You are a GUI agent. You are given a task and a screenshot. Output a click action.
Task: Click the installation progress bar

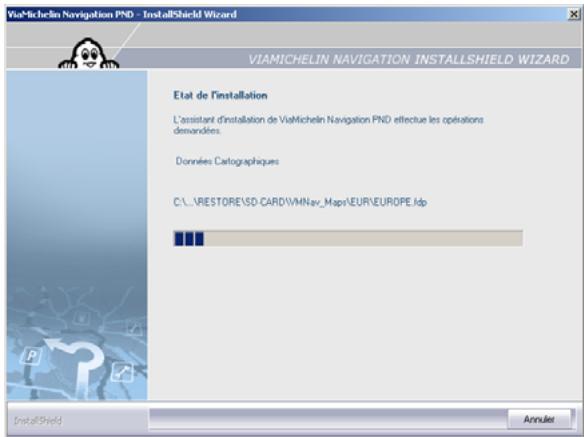click(348, 238)
